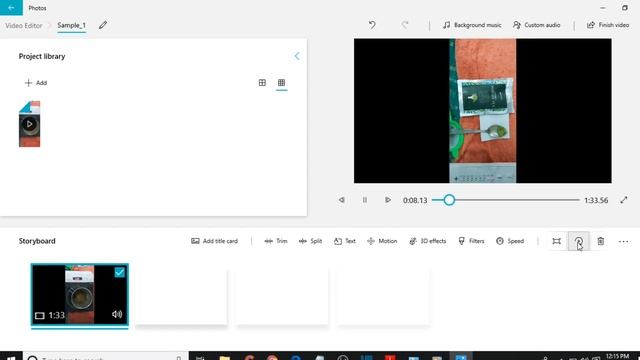This screenshot has height=360, width=640.
Task: Click Finish video
Action: point(608,25)
